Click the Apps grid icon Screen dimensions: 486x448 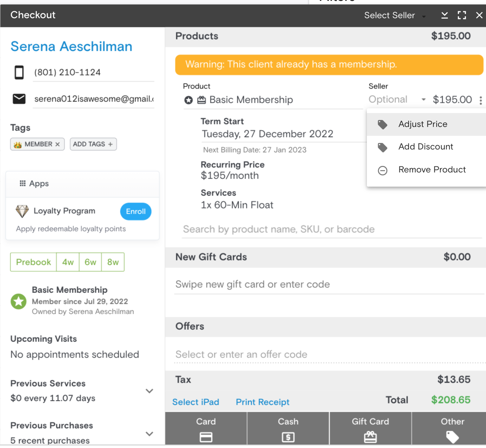click(23, 184)
